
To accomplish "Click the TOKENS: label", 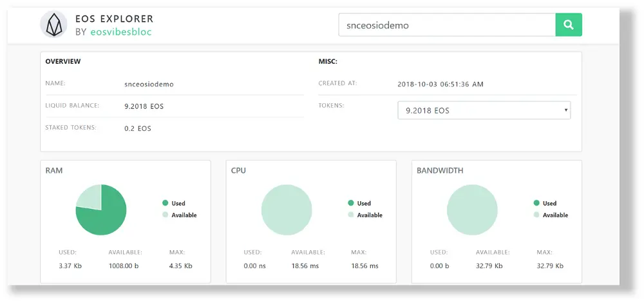I will click(332, 106).
